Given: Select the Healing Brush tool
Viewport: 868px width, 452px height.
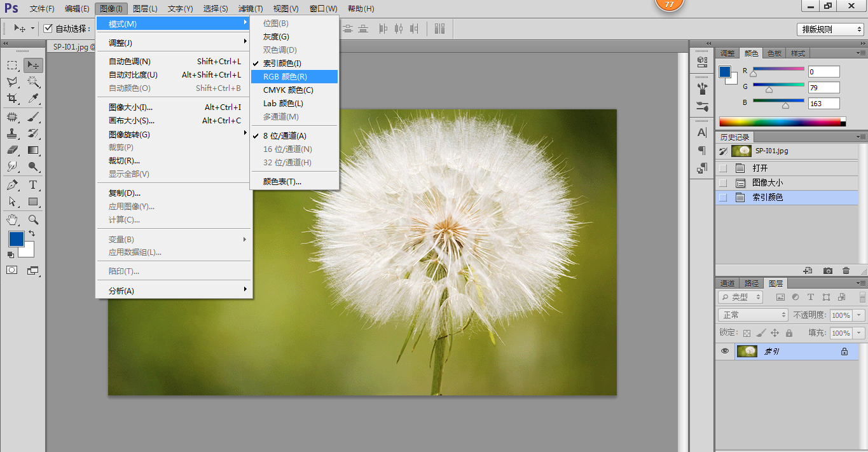Looking at the screenshot, I should [x=12, y=117].
